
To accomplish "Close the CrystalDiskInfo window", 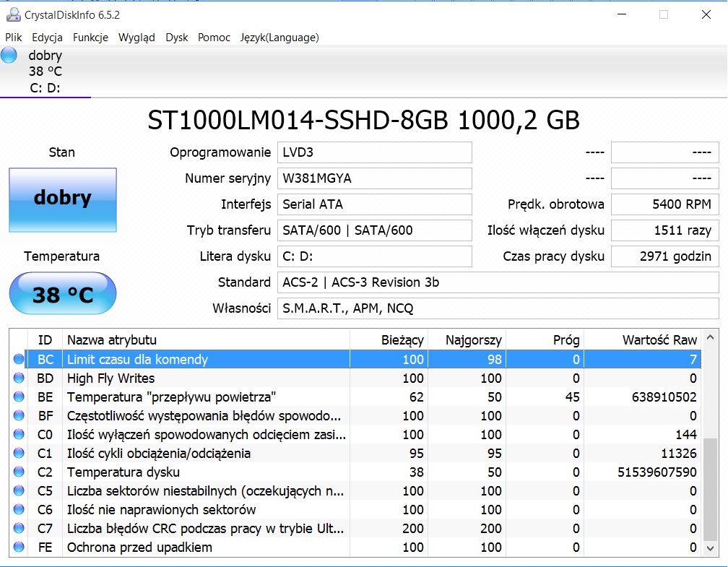I will click(x=706, y=15).
